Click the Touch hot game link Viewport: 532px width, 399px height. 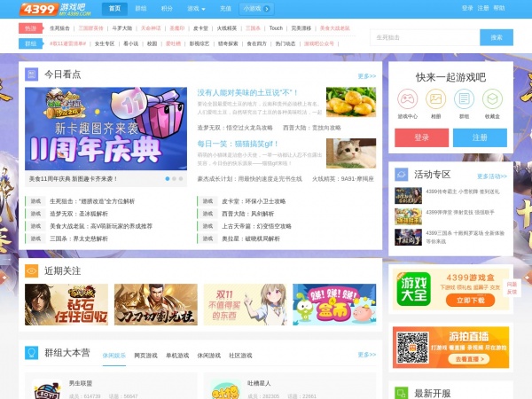[276, 28]
